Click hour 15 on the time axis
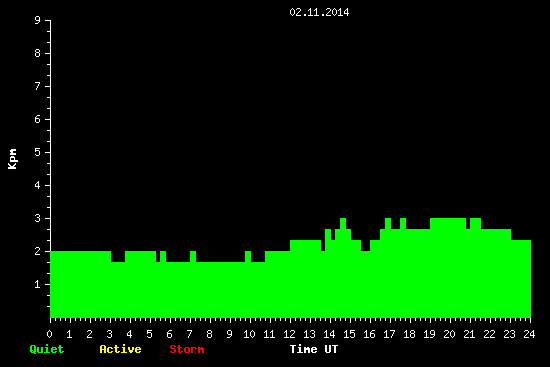This screenshot has width=550, height=367. pyautogui.click(x=349, y=334)
